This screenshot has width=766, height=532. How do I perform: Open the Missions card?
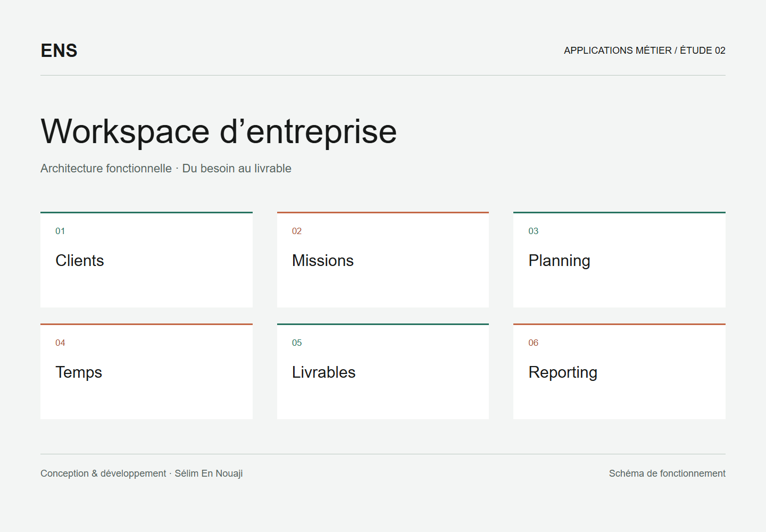383,260
